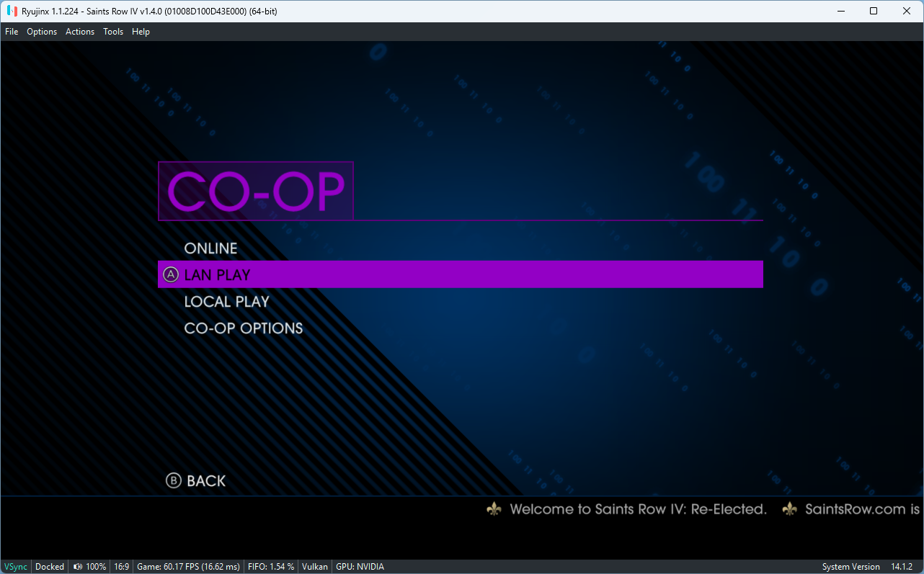Open the File menu

12,32
